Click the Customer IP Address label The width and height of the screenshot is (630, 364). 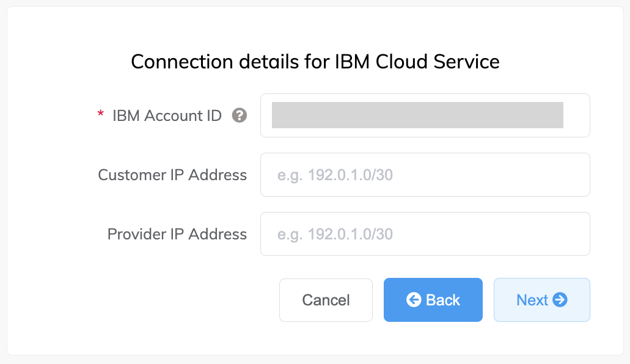click(x=172, y=175)
